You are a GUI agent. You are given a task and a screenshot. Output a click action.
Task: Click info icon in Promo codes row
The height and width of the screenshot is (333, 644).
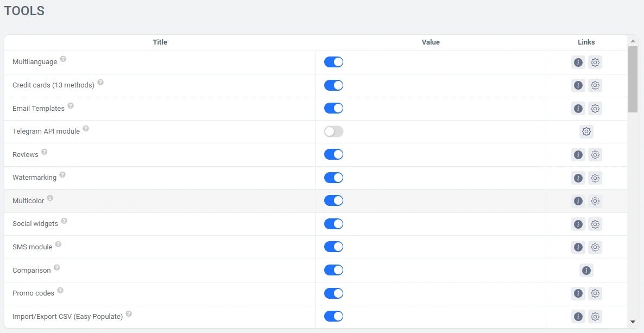pyautogui.click(x=578, y=293)
